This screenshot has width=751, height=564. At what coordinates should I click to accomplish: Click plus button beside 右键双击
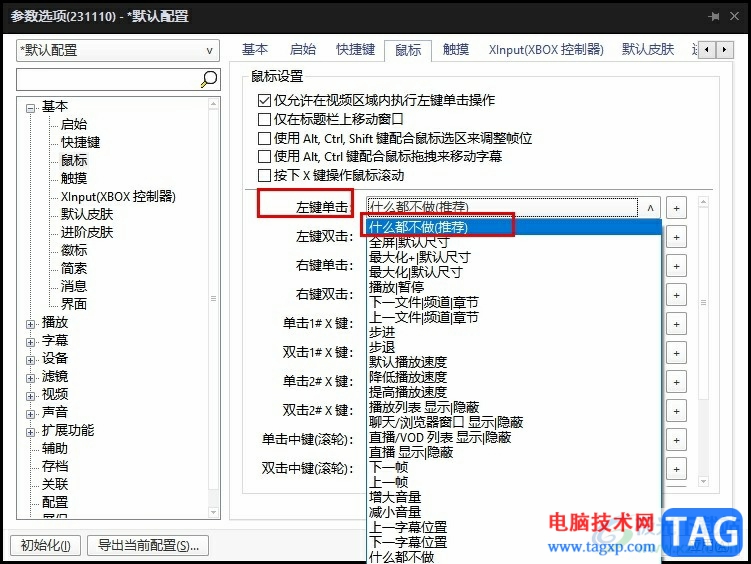[676, 295]
